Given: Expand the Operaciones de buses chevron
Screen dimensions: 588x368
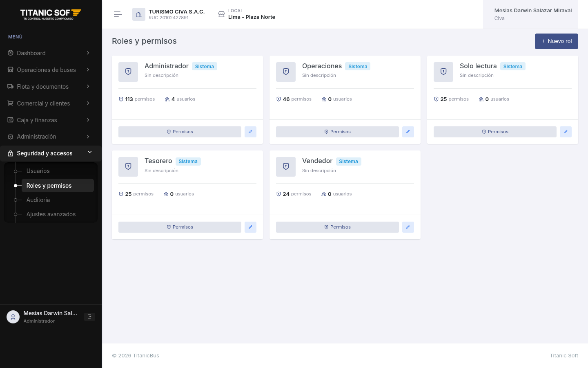Looking at the screenshot, I should coord(88,70).
